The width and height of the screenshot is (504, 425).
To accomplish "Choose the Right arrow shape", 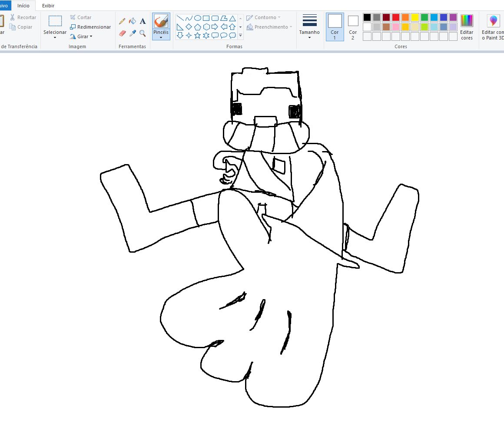I will pyautogui.click(x=215, y=26).
